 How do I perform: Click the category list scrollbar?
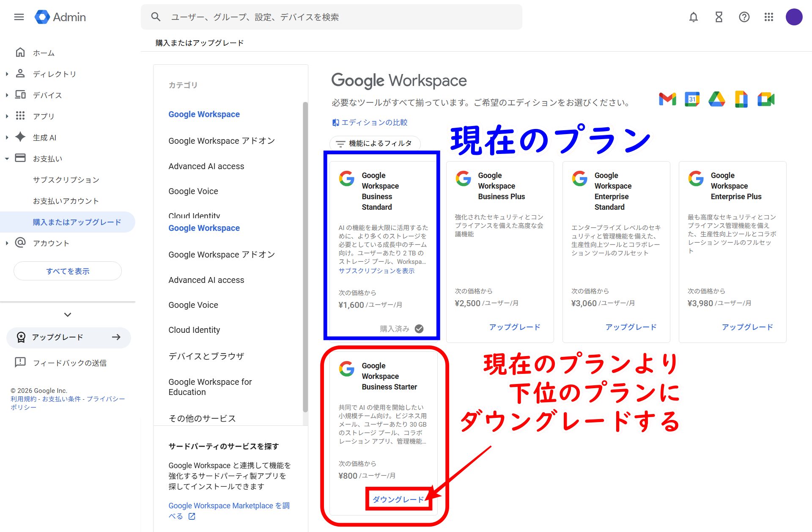pos(305,254)
